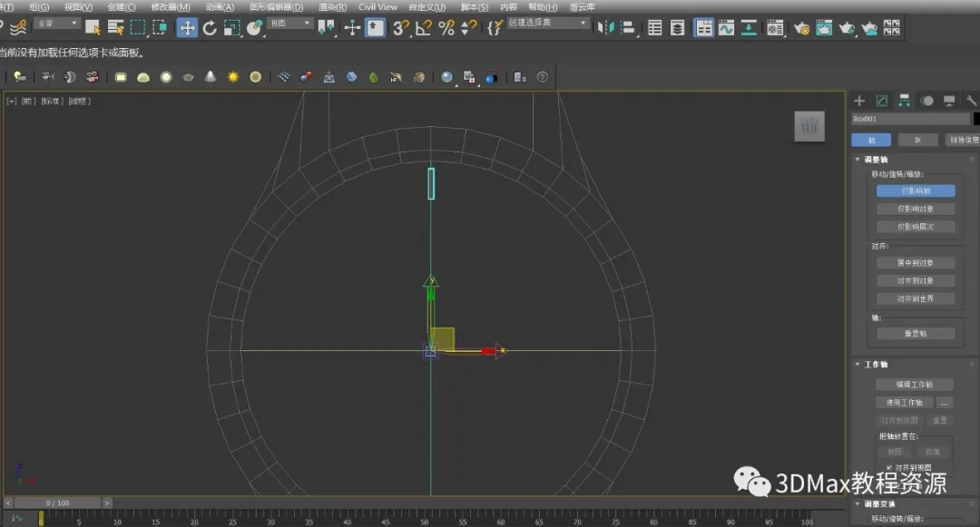The height and width of the screenshot is (527, 980).
Task: Open the Material Editor
Action: [x=775, y=27]
